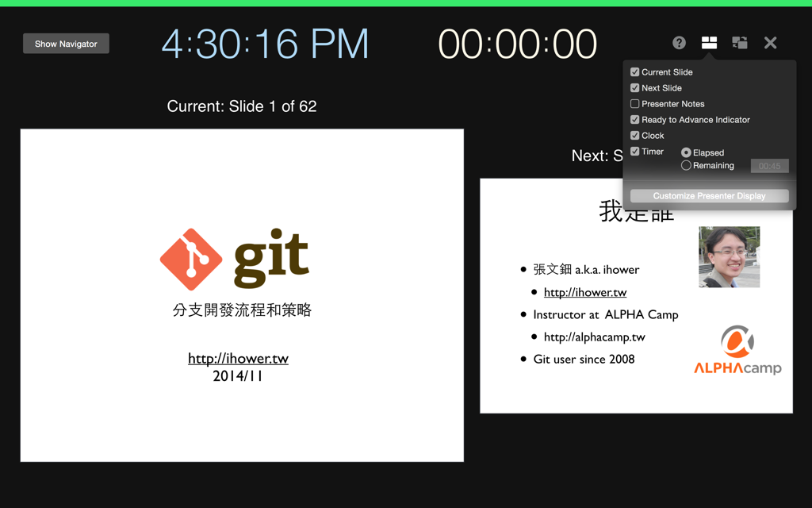Click the Show Navigator button
Image resolution: width=812 pixels, height=508 pixels.
66,44
